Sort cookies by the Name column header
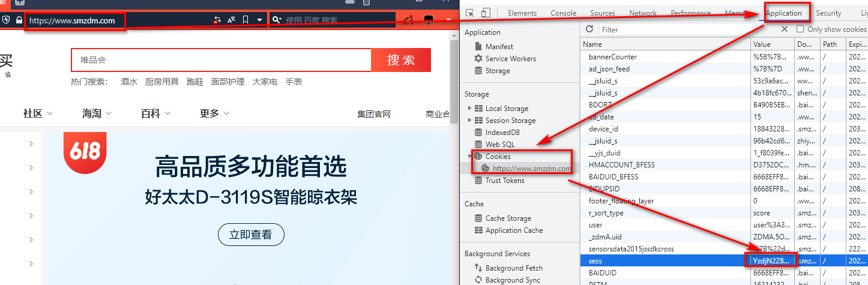 666,44
